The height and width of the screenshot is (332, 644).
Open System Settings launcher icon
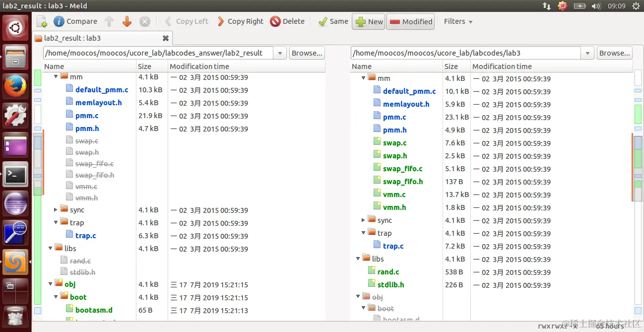[16, 116]
